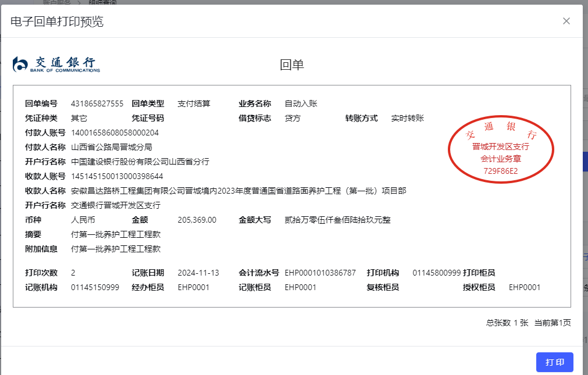Click the Bank of Communications logo
This screenshot has height=375, width=588.
[56, 65]
